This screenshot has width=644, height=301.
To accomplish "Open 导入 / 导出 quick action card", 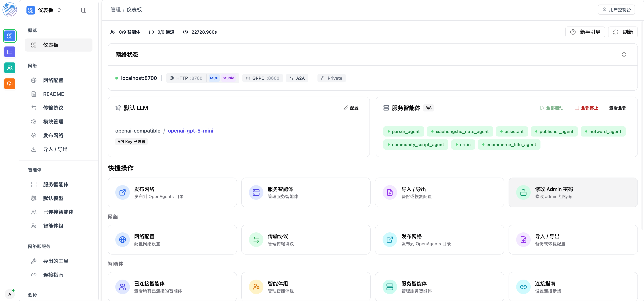I will pyautogui.click(x=439, y=192).
